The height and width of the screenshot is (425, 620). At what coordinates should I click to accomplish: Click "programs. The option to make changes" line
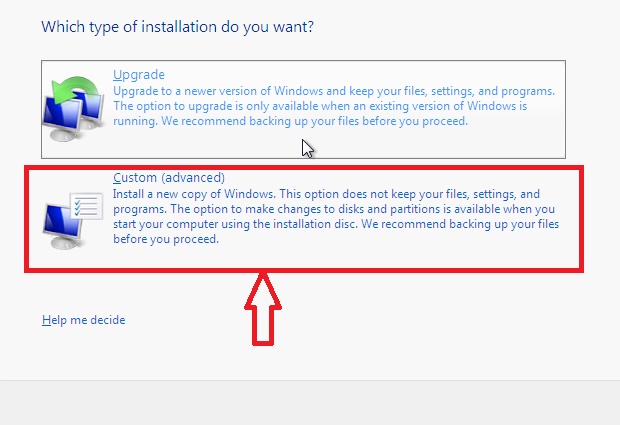[x=334, y=209]
